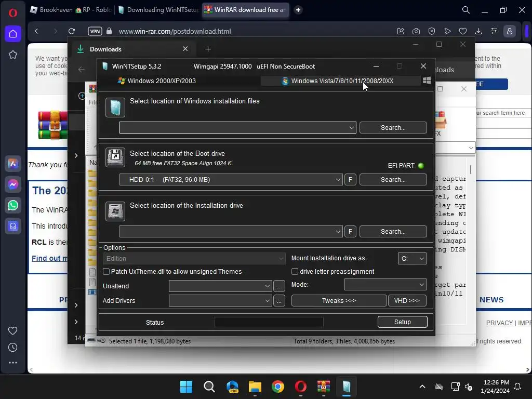Screen dimensions: 532x399
Task: Open WinRAR from the taskbar
Action: (323, 387)
